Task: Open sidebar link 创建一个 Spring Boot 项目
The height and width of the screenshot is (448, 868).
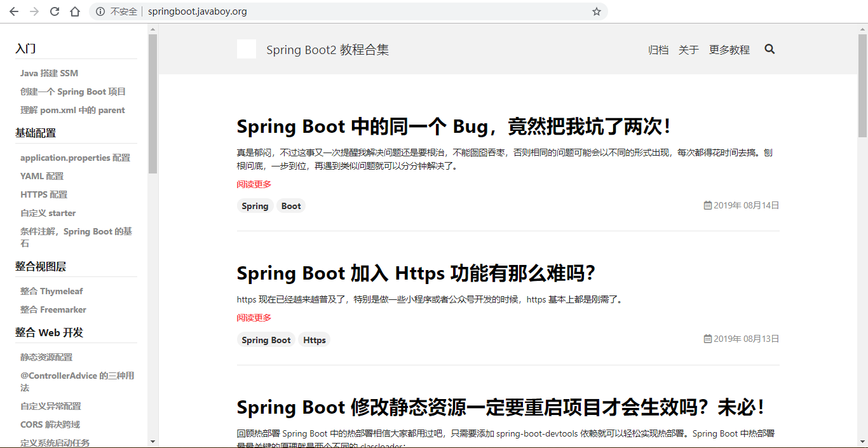Action: 73,92
